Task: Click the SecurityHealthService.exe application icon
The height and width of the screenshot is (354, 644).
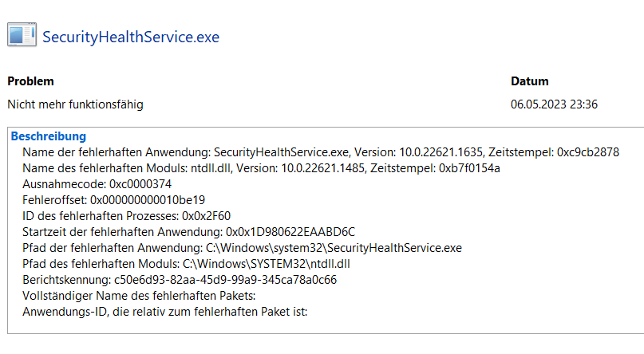Action: coord(21,35)
